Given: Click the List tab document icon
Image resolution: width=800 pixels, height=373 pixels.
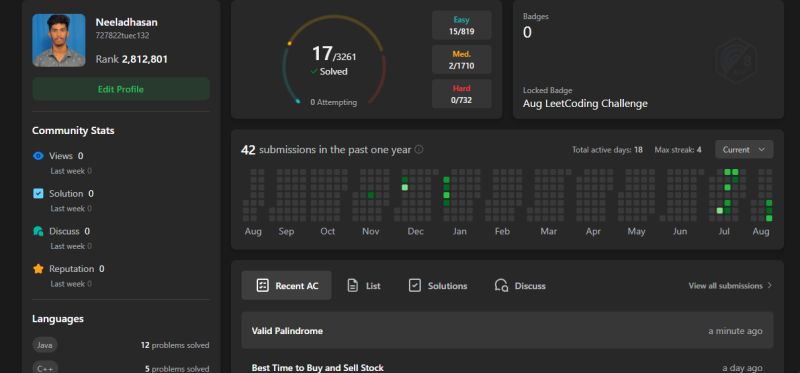Looking at the screenshot, I should (x=353, y=286).
